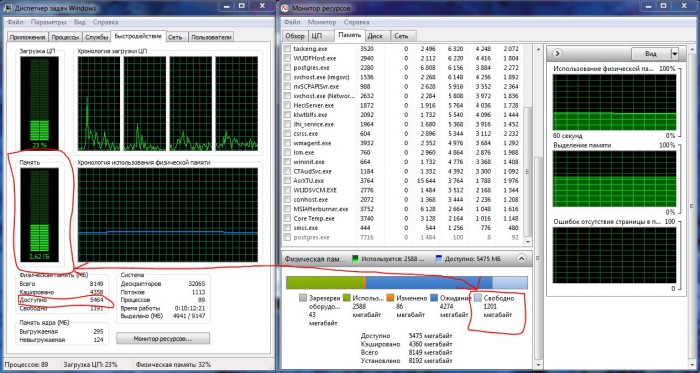Click the Загрузка ЦП: 23% status entry
700x373 pixels.
91,365
